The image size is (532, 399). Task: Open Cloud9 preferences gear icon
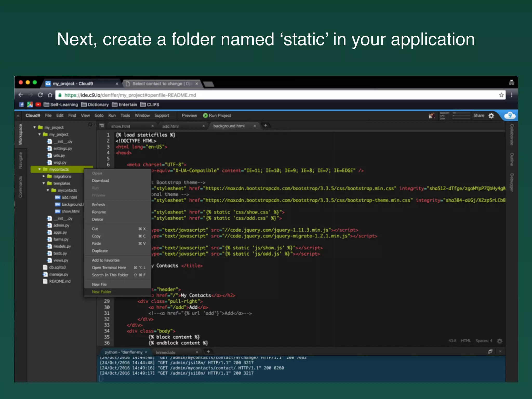click(x=491, y=116)
